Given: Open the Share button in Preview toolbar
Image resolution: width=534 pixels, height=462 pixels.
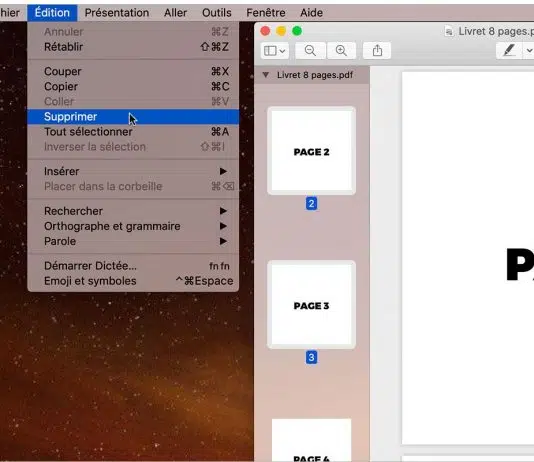Looking at the screenshot, I should 377,51.
